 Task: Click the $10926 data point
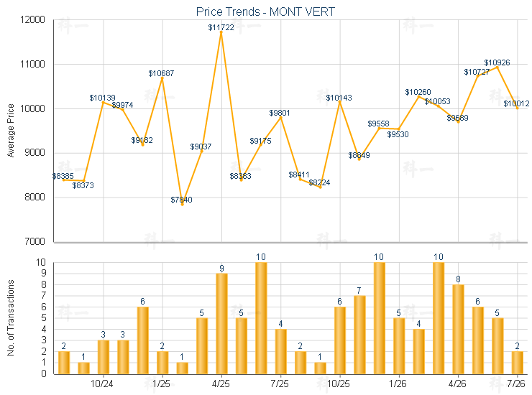tap(497, 68)
